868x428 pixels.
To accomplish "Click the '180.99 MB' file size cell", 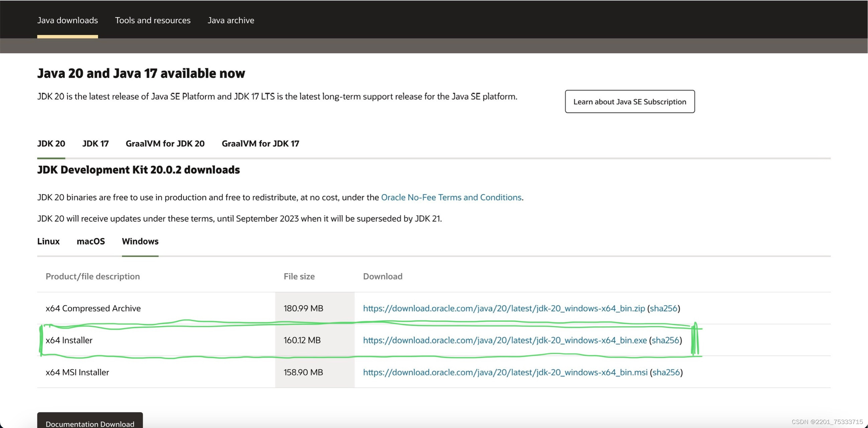I will pos(315,308).
